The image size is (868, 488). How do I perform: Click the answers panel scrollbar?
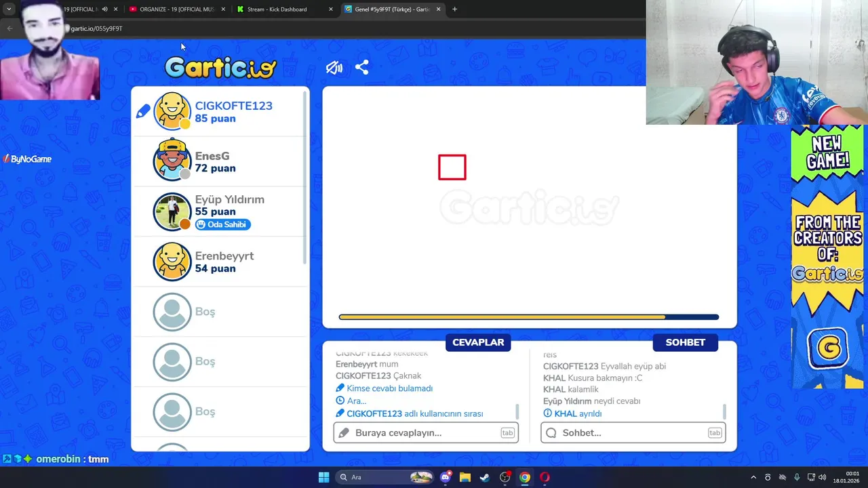(x=517, y=411)
